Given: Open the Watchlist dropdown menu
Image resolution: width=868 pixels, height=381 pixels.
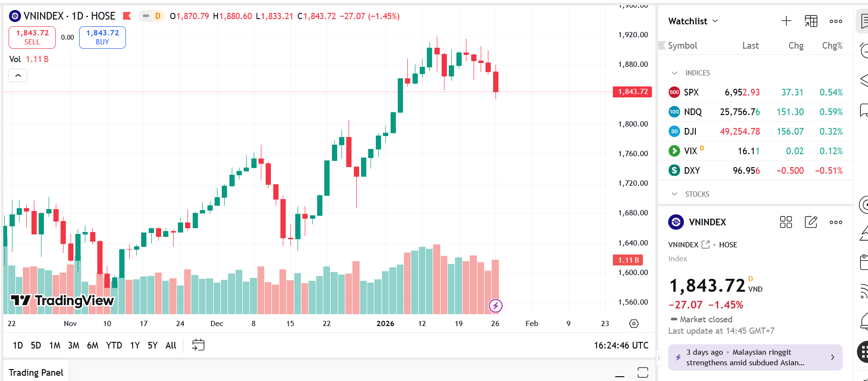Looking at the screenshot, I should [693, 21].
